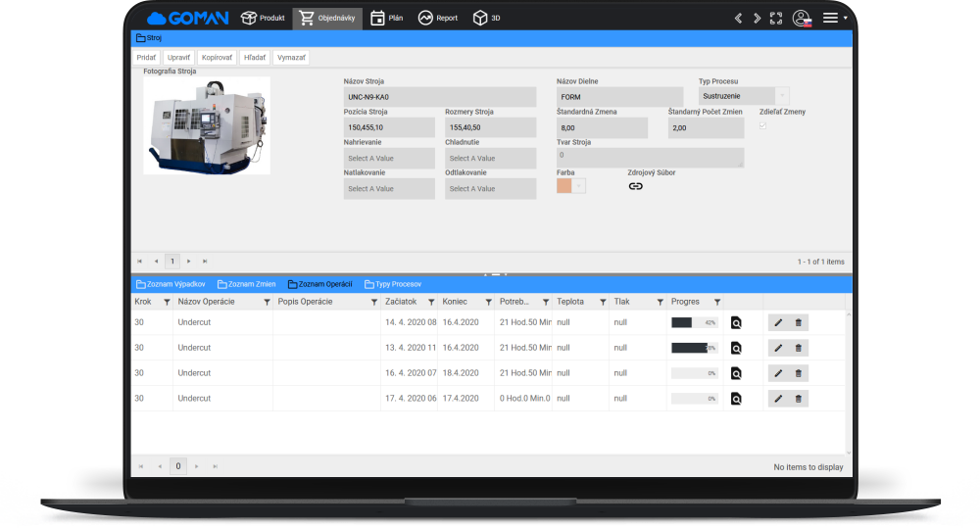Expand the Typ Procesu dropdown
Screen dimensions: 980x528
click(x=781, y=96)
